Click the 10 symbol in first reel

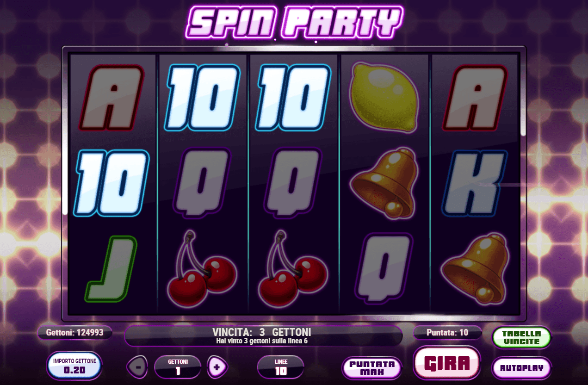pos(111,184)
